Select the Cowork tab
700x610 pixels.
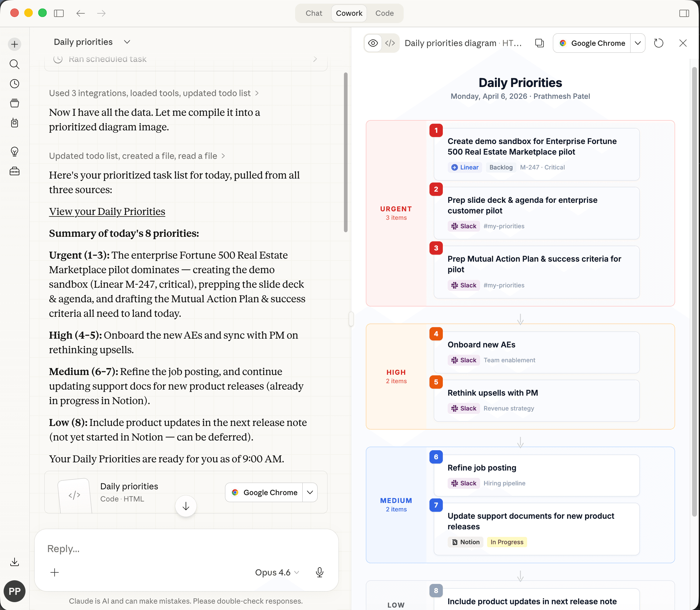click(x=349, y=13)
